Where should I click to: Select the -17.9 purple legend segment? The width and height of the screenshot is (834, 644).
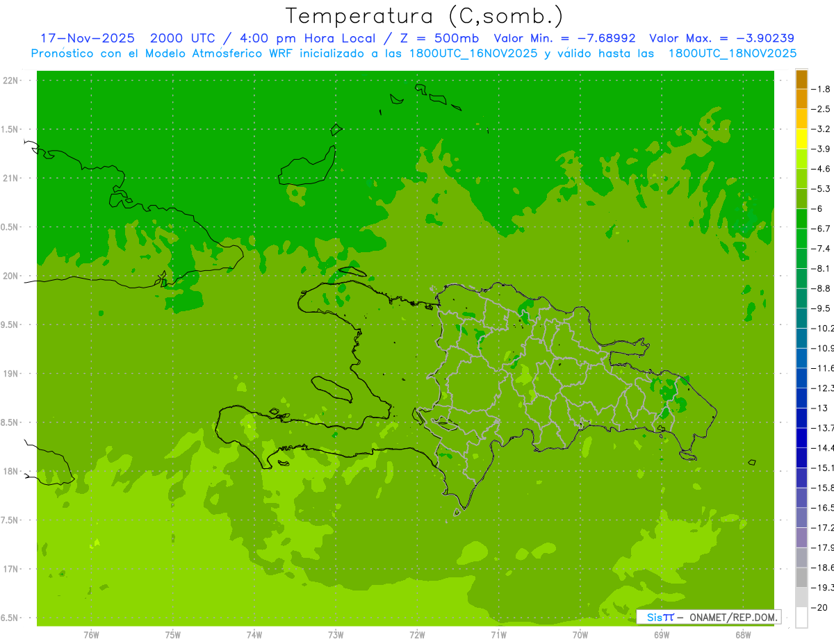pos(801,537)
